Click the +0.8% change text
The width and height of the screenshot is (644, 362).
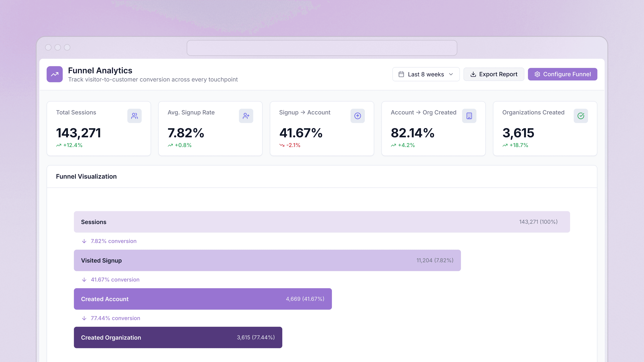(x=183, y=145)
